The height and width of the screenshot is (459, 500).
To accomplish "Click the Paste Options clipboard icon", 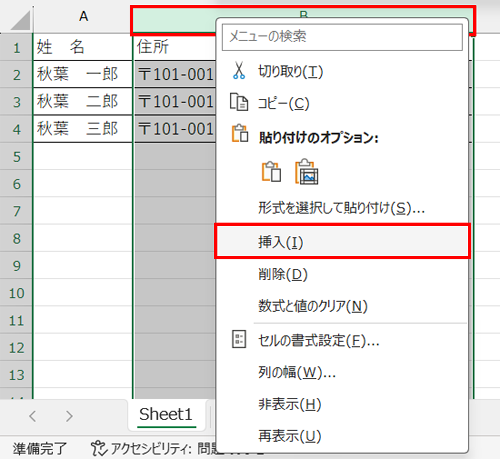I will (240, 133).
